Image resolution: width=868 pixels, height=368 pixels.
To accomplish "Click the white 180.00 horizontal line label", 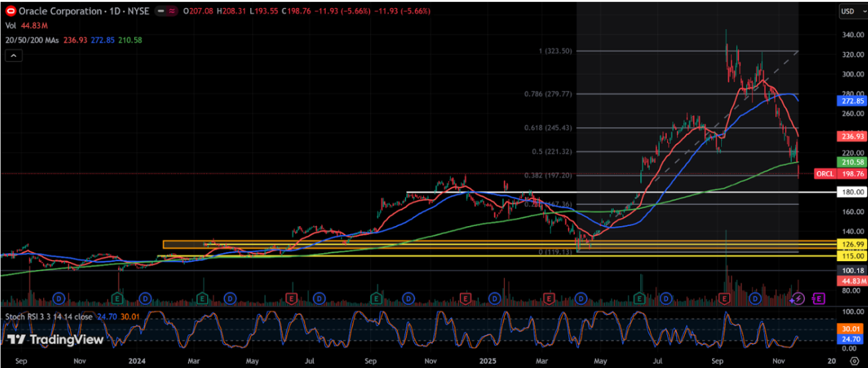I will coord(852,192).
